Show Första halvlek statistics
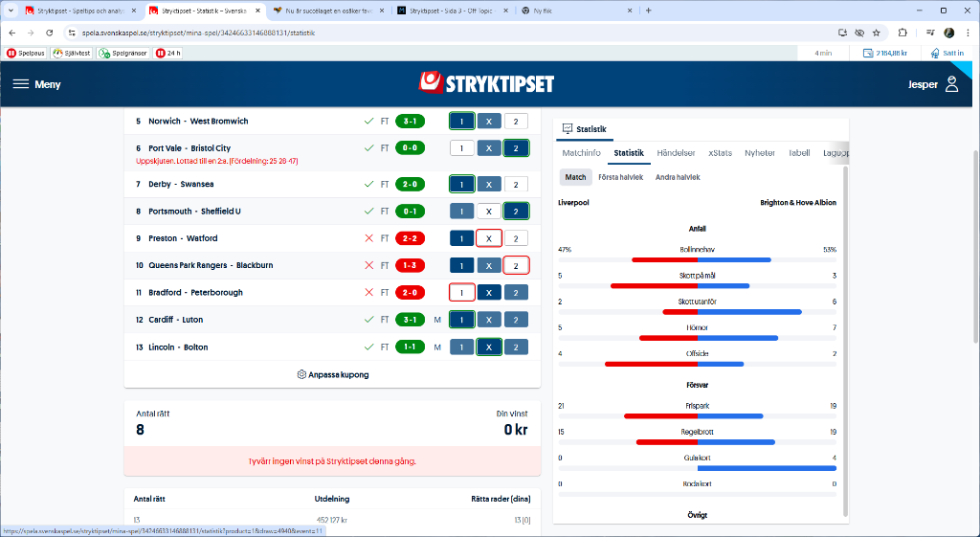 click(620, 177)
